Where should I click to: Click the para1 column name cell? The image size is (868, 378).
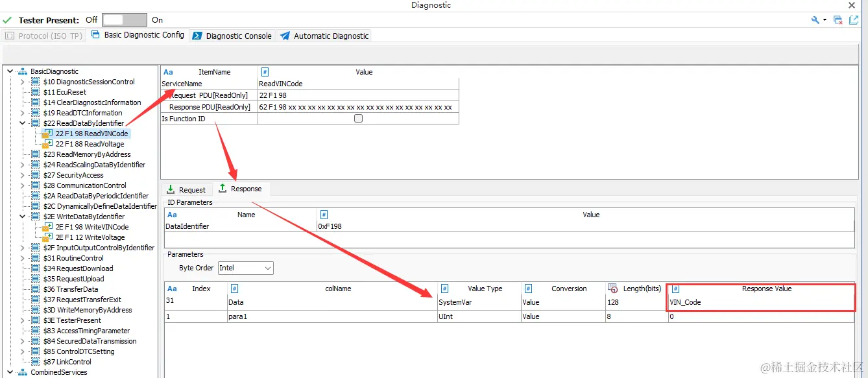332,316
